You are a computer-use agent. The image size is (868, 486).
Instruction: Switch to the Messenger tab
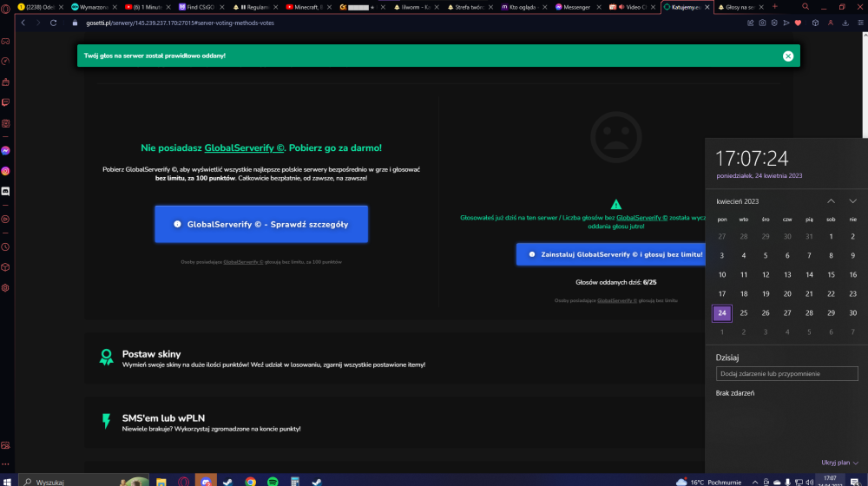click(x=576, y=7)
